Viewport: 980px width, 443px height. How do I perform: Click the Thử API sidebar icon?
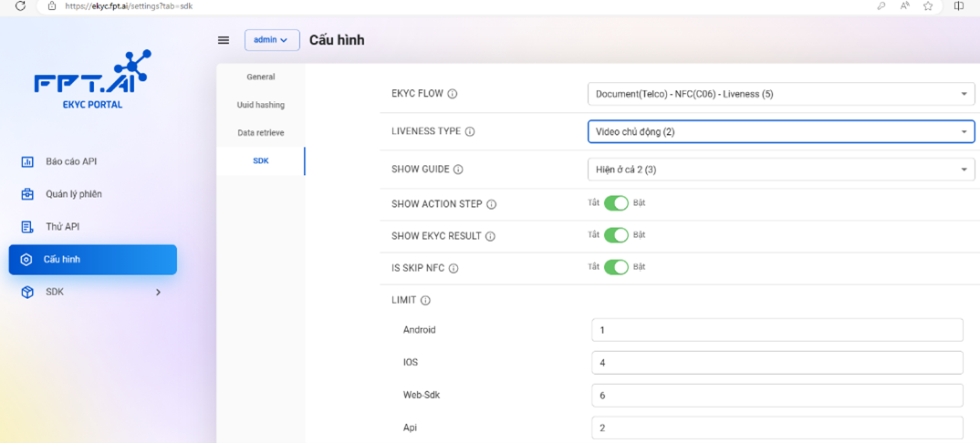27,227
